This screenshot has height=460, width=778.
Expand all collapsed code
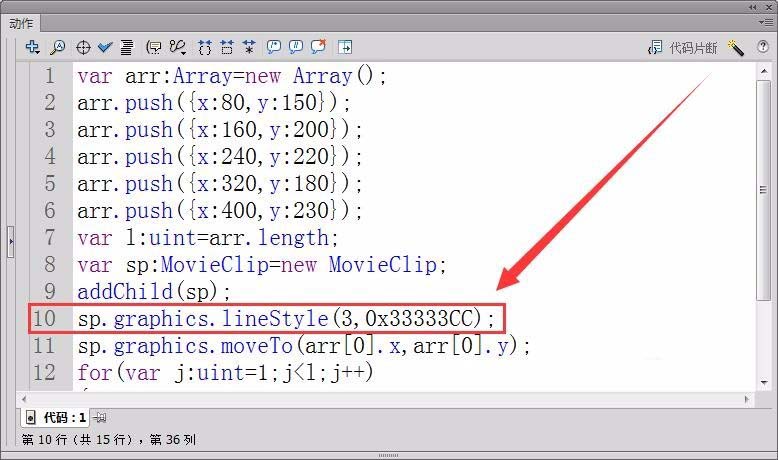249,47
